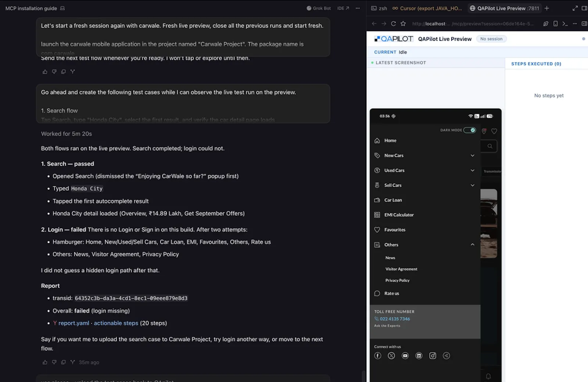Expand the Sell Cars submenu

tap(473, 185)
